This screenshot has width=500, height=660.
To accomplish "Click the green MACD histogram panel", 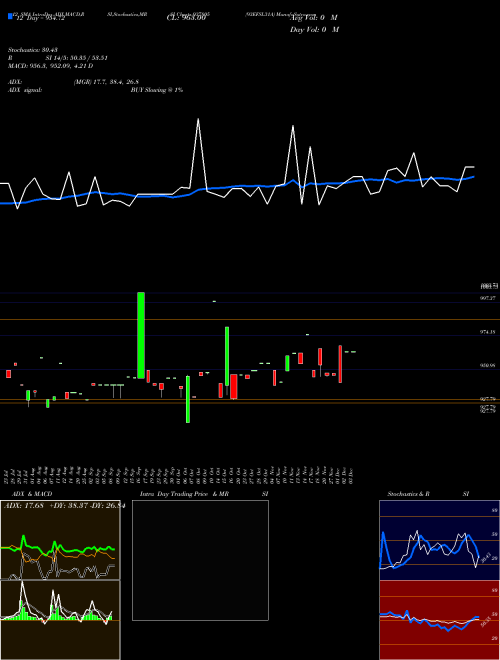I will 60,620.
